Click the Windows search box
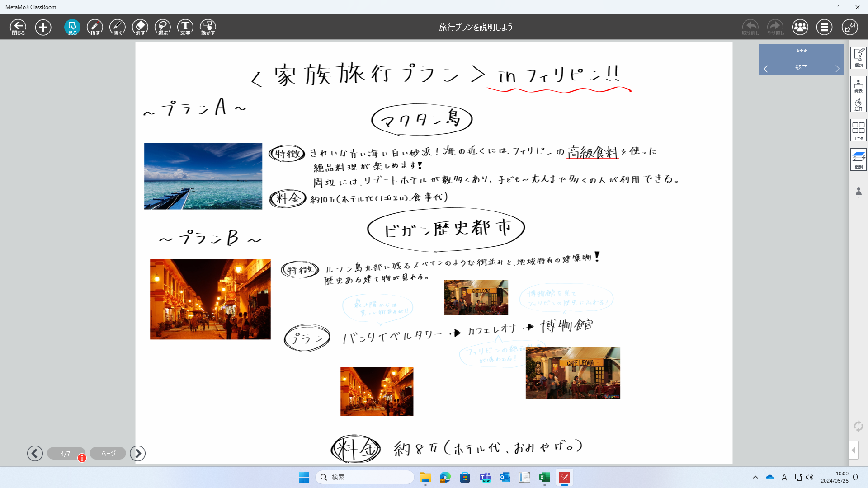Screen dimensions: 868x488 pyautogui.click(x=364, y=477)
